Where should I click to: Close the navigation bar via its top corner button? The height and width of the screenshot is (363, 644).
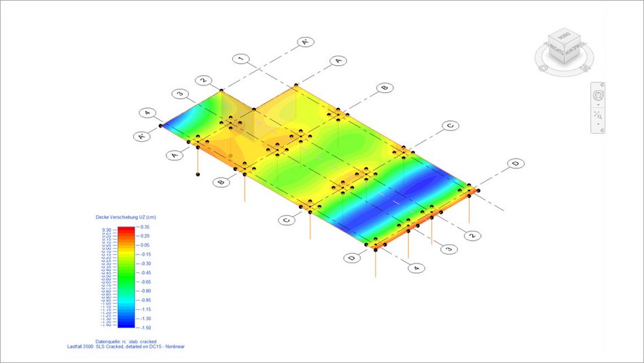pos(602,85)
